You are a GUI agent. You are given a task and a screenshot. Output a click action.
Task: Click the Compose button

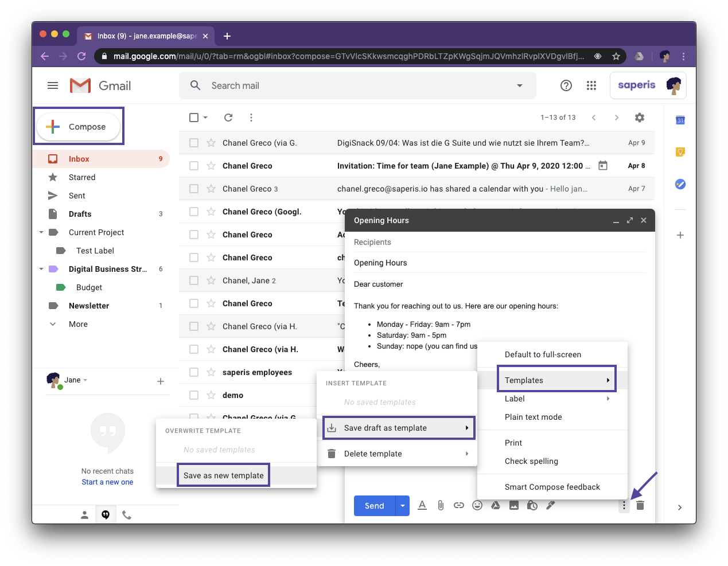[79, 126]
